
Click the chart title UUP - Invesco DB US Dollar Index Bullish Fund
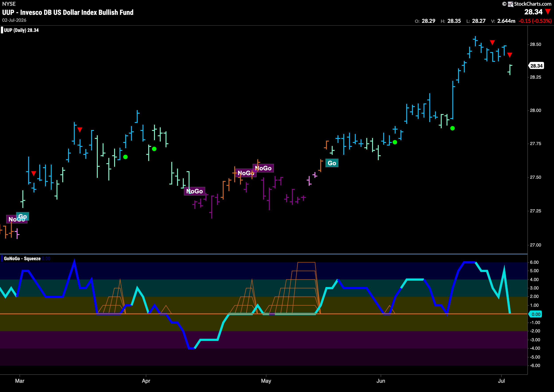[x=68, y=12]
